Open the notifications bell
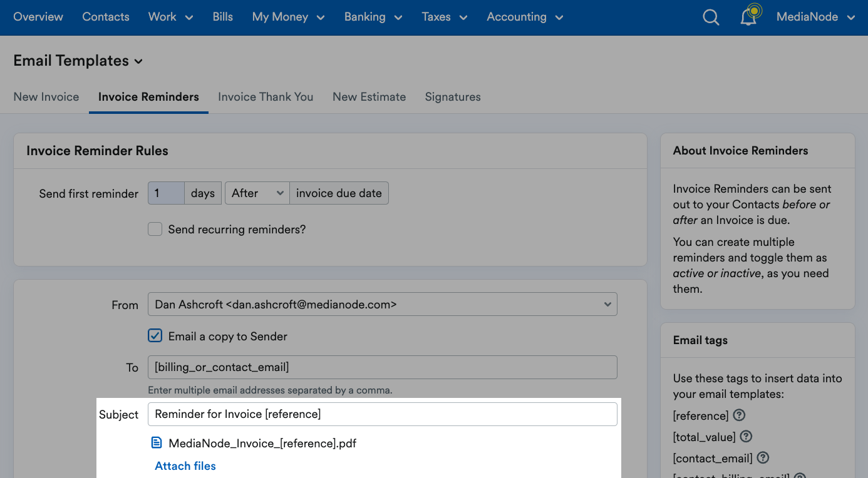868x478 pixels. tap(748, 16)
